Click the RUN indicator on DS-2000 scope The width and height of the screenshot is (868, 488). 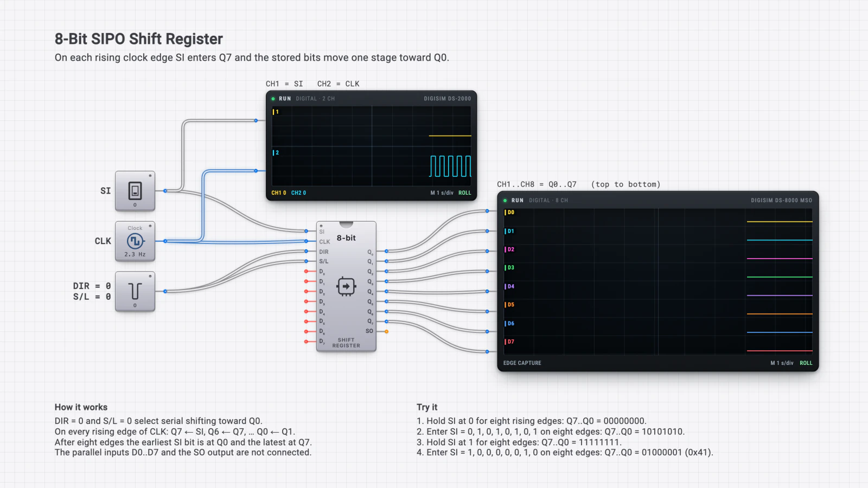point(282,99)
